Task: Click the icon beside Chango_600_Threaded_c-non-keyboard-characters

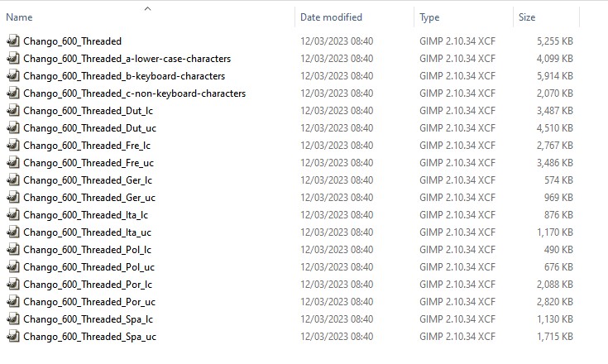Action: (x=13, y=93)
